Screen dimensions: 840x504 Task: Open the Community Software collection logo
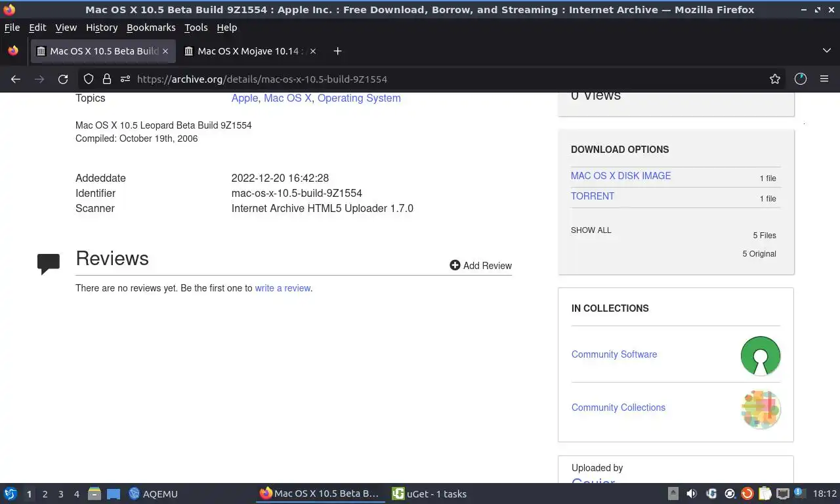[761, 356]
